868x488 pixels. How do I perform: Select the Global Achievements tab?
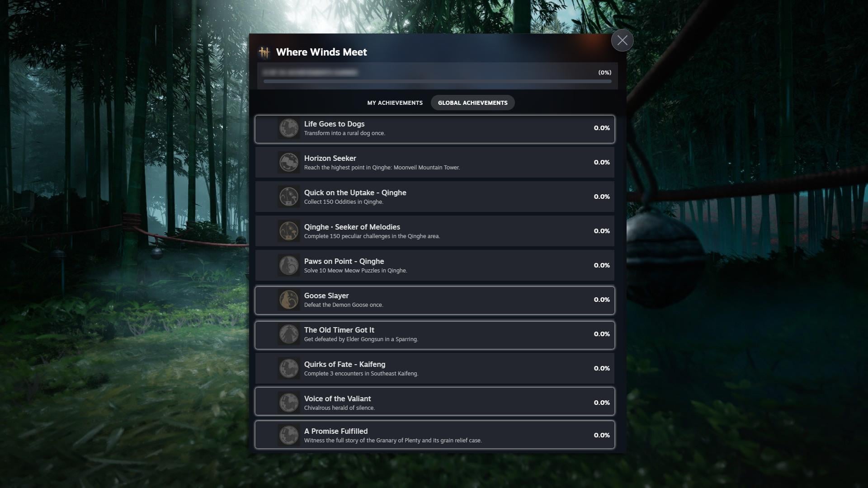click(x=472, y=103)
